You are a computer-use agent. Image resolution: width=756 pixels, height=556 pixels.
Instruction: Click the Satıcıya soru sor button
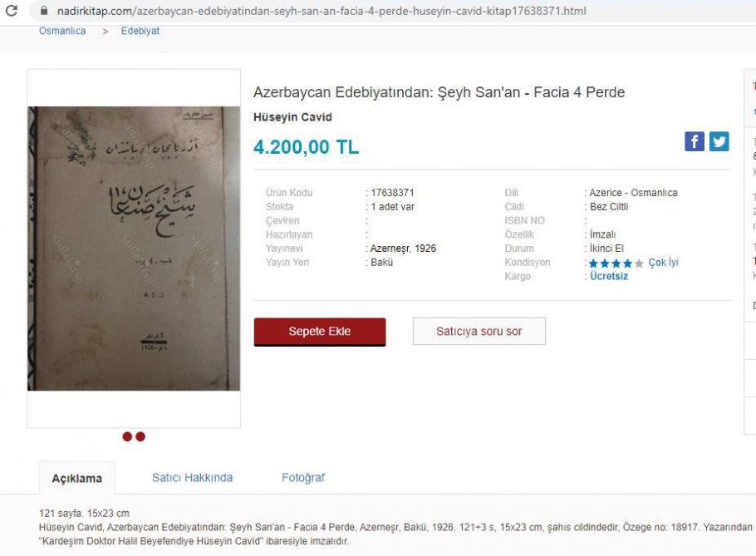[x=479, y=332]
